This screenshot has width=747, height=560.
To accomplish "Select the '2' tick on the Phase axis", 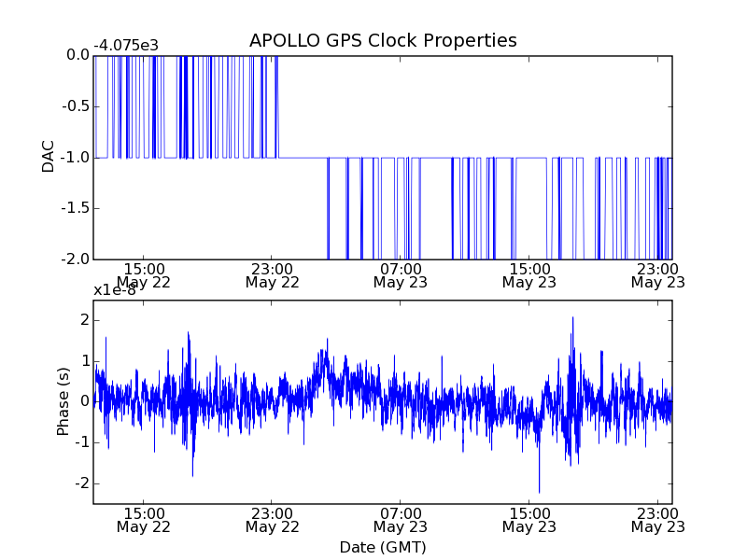I will [x=85, y=320].
